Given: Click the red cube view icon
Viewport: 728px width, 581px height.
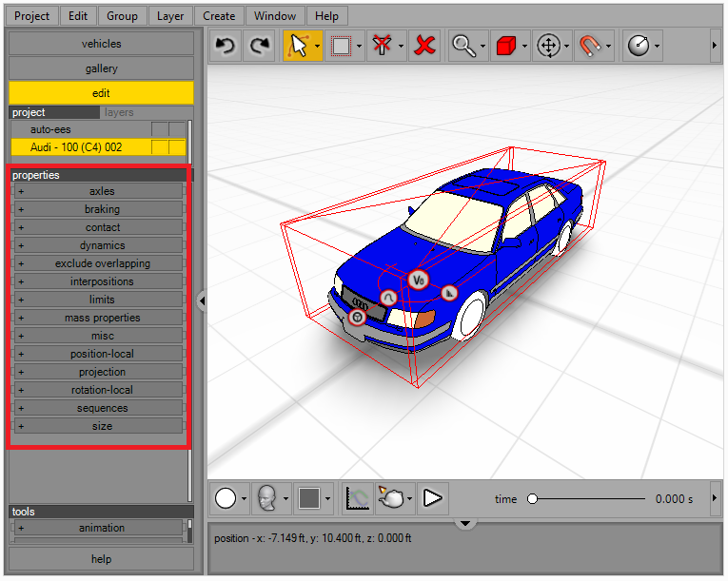Looking at the screenshot, I should [506, 46].
